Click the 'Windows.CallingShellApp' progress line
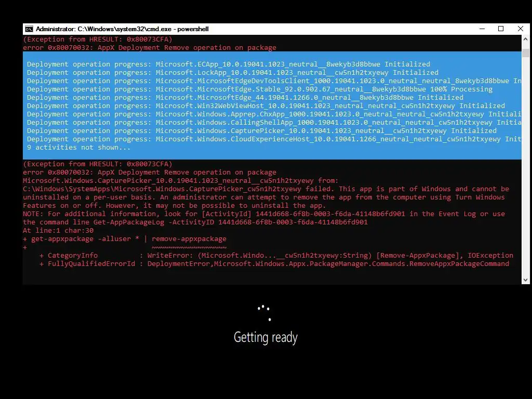The image size is (532, 399). (274, 122)
